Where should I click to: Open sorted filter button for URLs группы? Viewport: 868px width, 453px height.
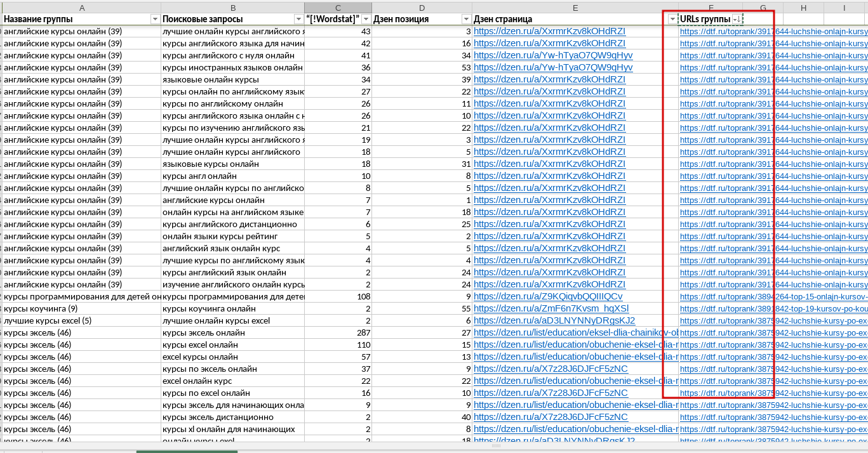tap(736, 19)
